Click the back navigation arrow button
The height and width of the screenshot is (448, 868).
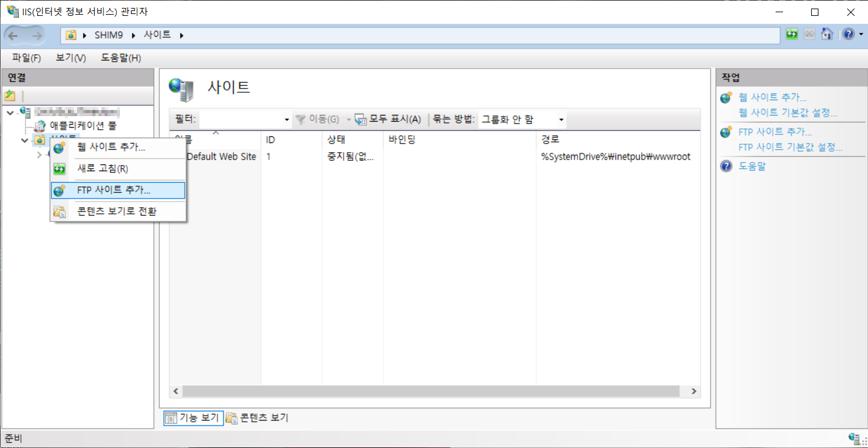pyautogui.click(x=15, y=35)
